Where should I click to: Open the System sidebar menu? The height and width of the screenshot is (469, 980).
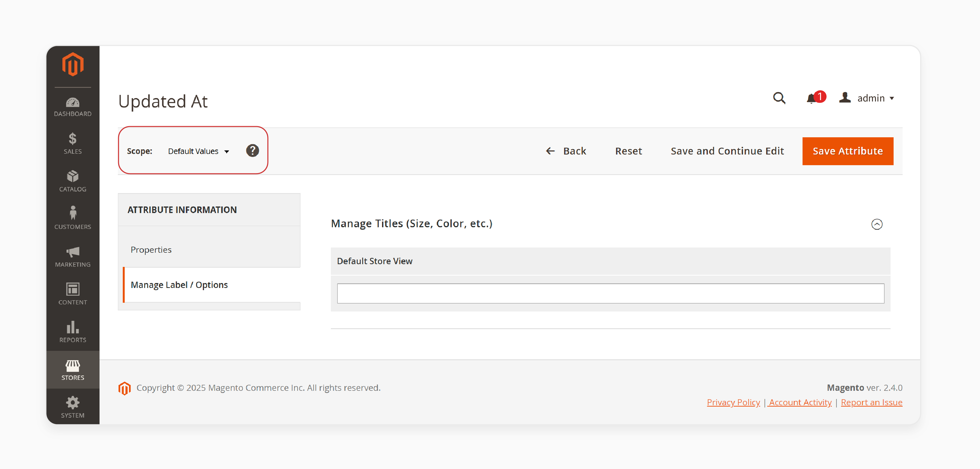[x=73, y=407]
